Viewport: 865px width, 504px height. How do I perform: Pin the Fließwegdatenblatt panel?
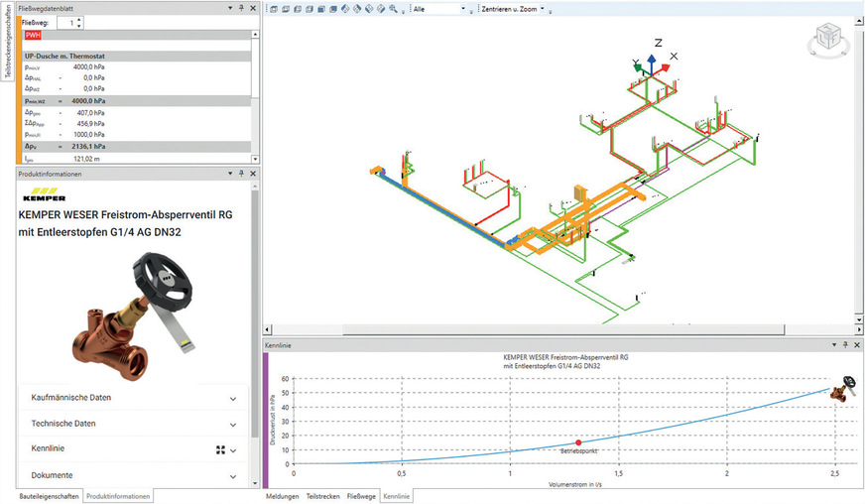[x=242, y=7]
